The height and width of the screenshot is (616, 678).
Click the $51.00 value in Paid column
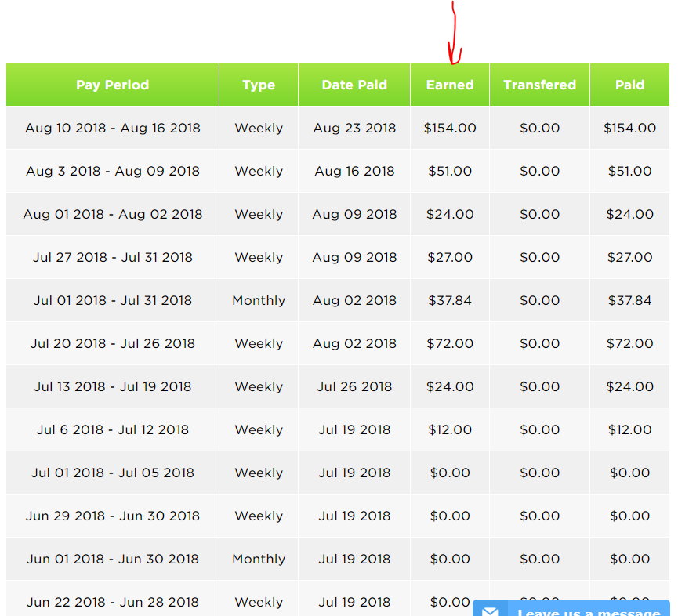(629, 171)
